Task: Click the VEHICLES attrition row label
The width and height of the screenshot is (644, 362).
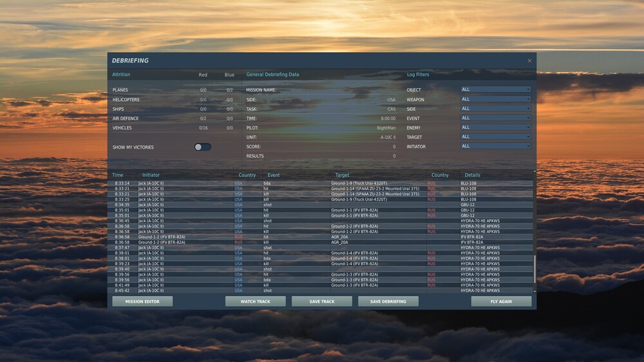Action: click(122, 128)
